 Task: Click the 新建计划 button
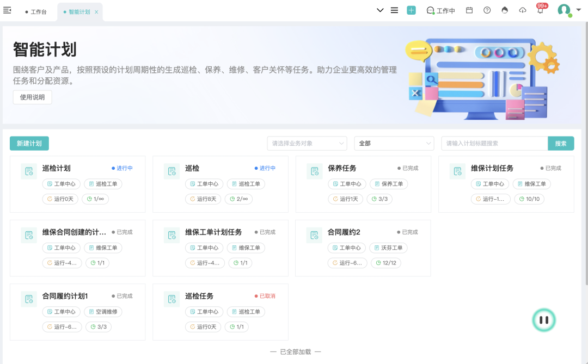click(x=29, y=143)
